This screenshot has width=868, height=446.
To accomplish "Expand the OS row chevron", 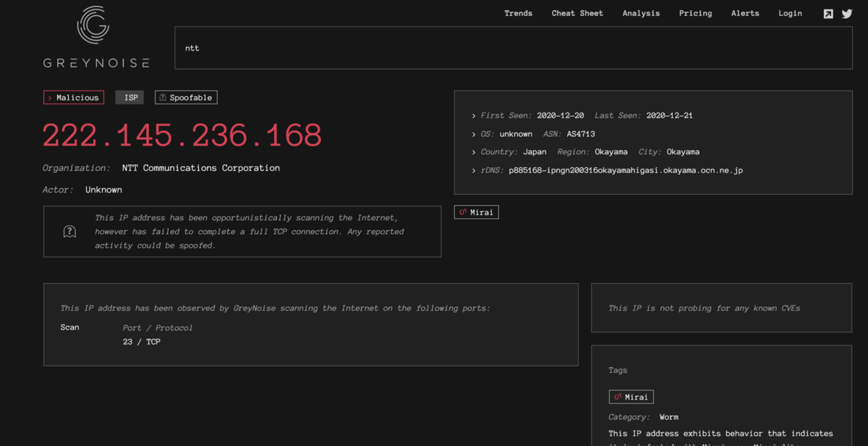I will pyautogui.click(x=474, y=134).
